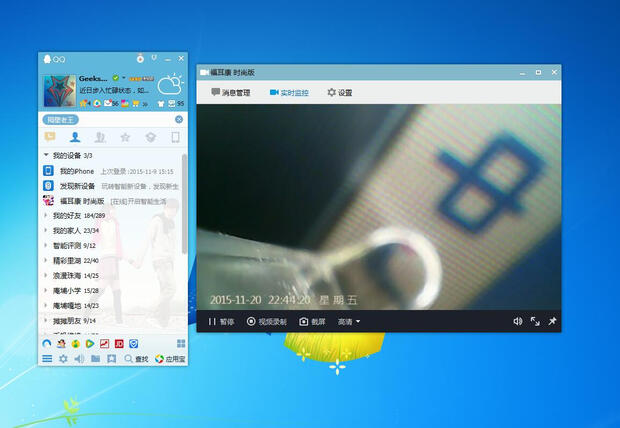620x428 pixels.
Task: Open the online status dropdown arrow
Action: (x=124, y=78)
